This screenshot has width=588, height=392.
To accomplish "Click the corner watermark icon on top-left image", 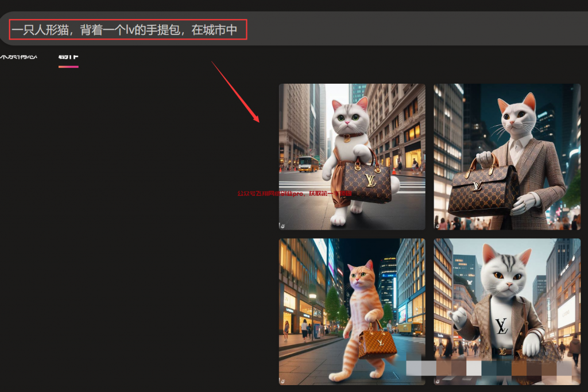I will click(x=282, y=226).
